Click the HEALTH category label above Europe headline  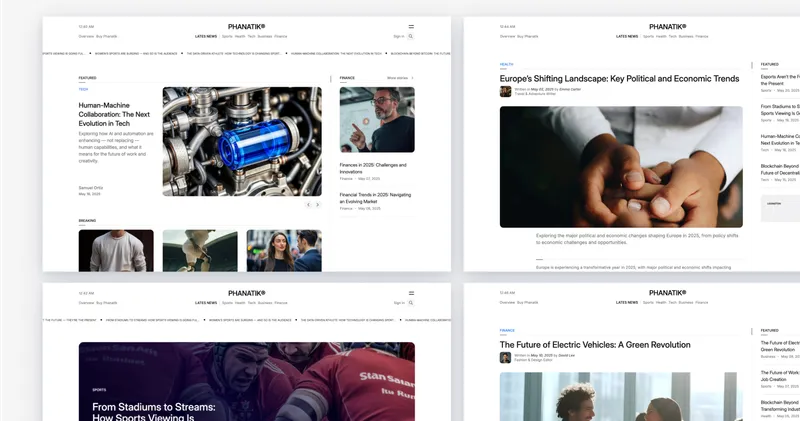click(506, 64)
